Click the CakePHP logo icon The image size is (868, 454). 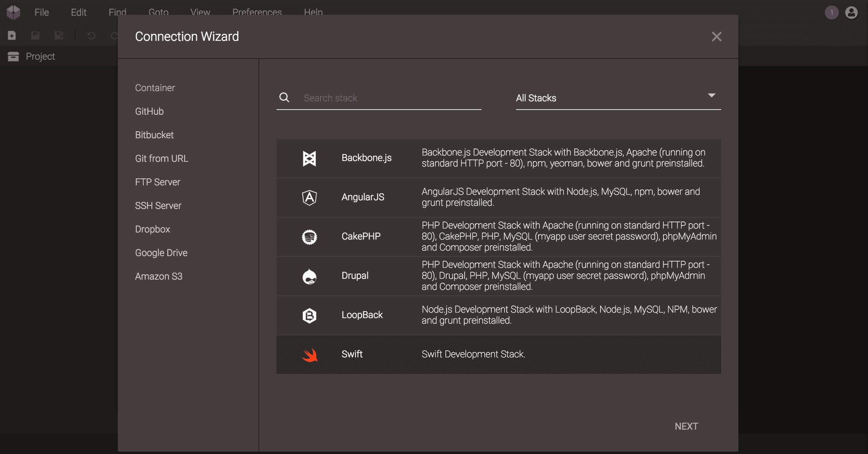(309, 237)
